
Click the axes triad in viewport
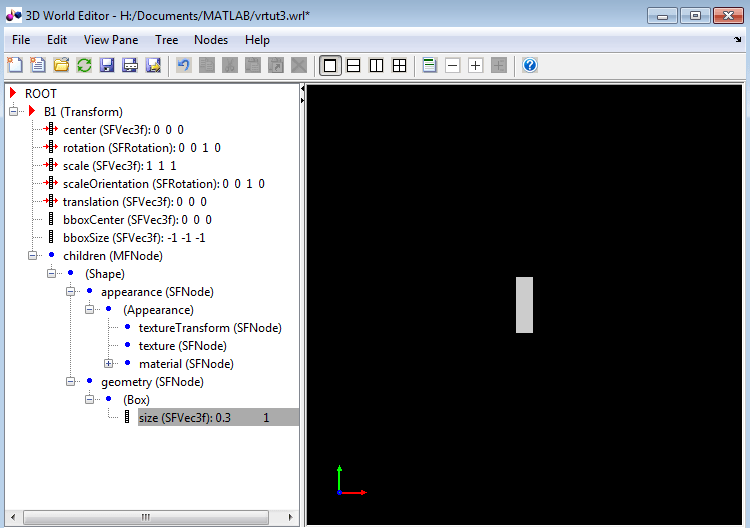coord(352,481)
